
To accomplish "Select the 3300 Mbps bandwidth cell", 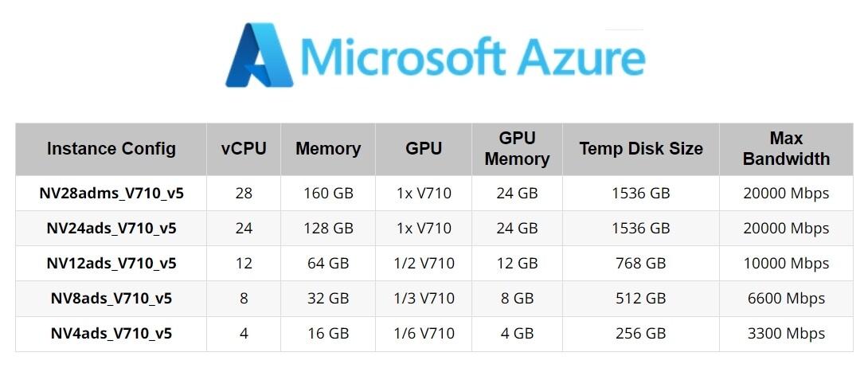I will tap(786, 334).
